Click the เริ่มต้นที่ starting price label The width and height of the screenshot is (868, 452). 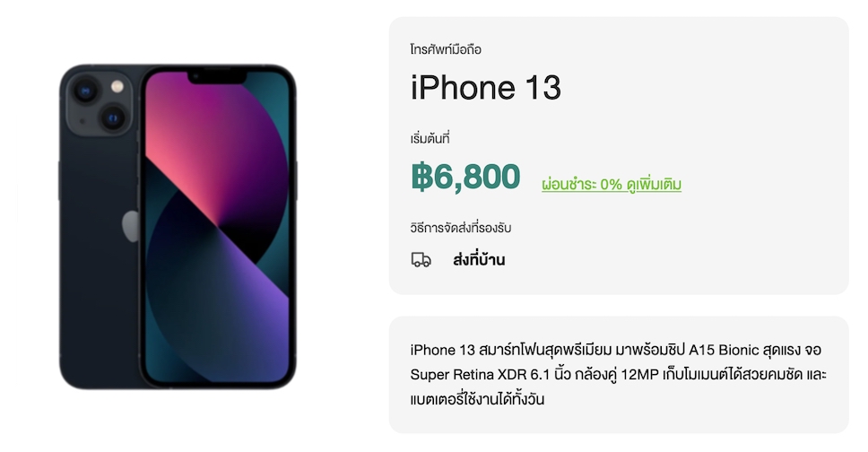coord(430,138)
